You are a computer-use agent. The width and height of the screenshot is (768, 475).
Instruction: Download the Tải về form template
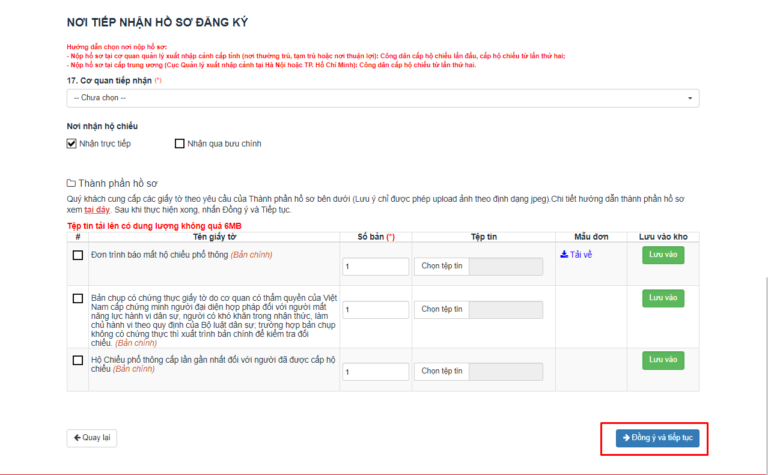click(576, 255)
